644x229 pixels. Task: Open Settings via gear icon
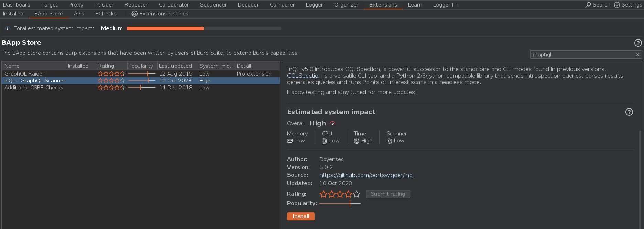[617, 5]
